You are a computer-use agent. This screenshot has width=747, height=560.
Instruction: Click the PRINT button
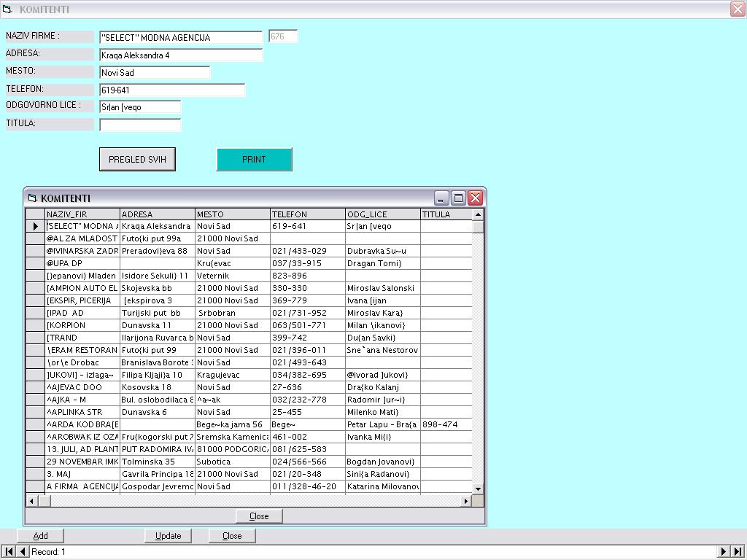coord(254,159)
